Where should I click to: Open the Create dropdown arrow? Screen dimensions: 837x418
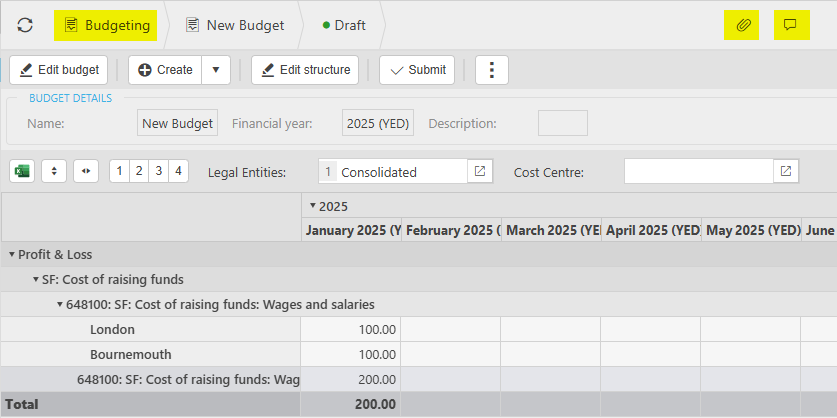[216, 70]
